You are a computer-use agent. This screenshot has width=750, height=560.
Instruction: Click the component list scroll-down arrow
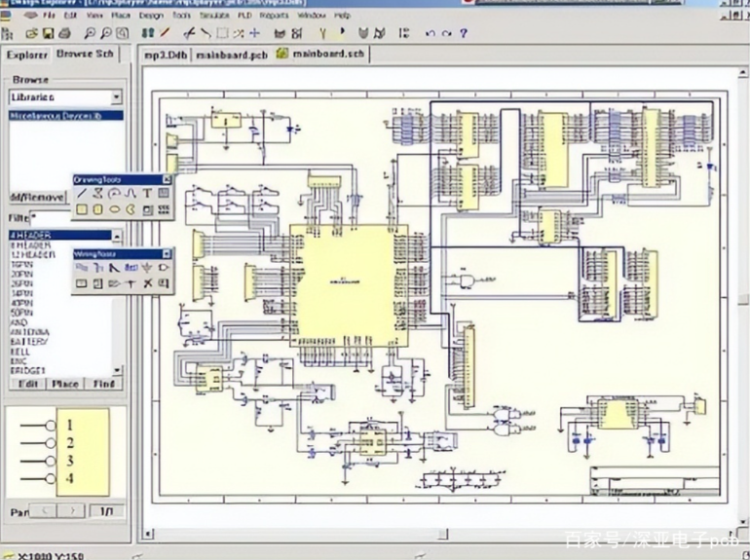[117, 371]
